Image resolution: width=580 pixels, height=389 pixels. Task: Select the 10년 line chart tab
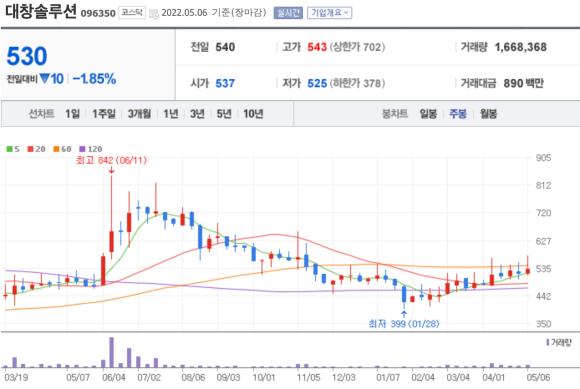pyautogui.click(x=253, y=114)
